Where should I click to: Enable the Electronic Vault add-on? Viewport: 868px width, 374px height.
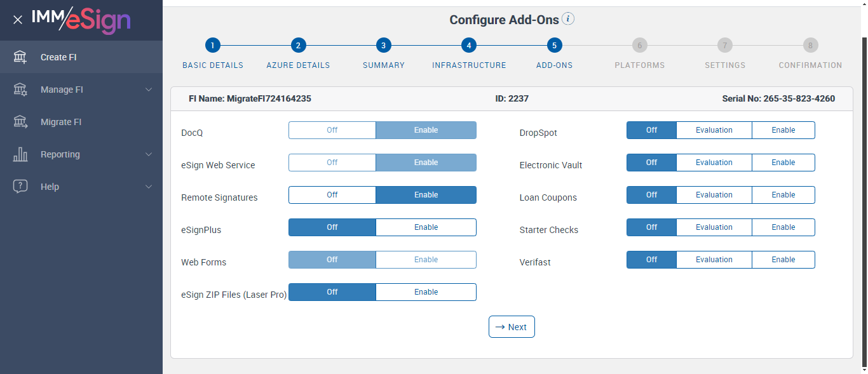pos(783,163)
